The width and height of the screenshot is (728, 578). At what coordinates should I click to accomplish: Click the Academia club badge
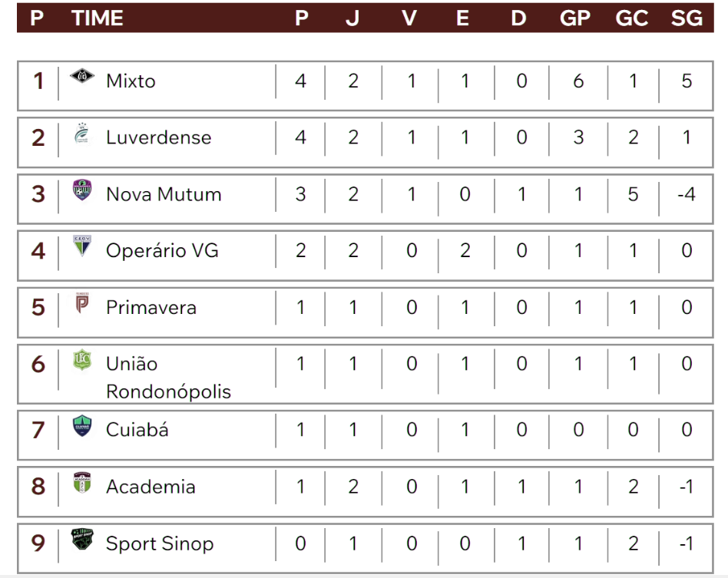coord(82,483)
